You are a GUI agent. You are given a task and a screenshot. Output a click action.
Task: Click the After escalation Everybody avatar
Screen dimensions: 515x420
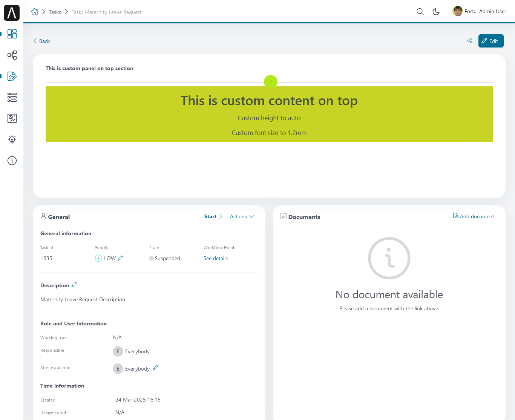(118, 369)
